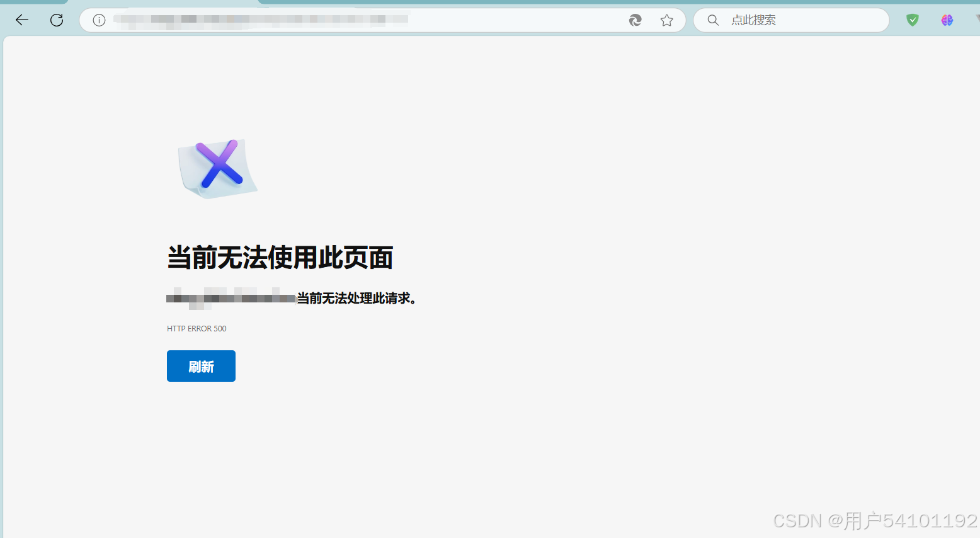The height and width of the screenshot is (538, 980).
Task: Open the address bar suggestions dropdown
Action: [x=378, y=20]
